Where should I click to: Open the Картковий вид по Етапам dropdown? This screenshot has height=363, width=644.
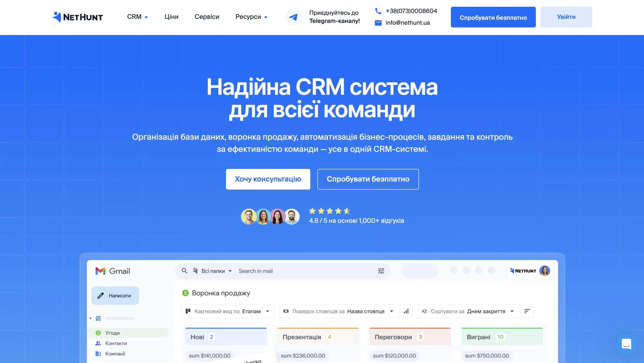click(x=228, y=311)
